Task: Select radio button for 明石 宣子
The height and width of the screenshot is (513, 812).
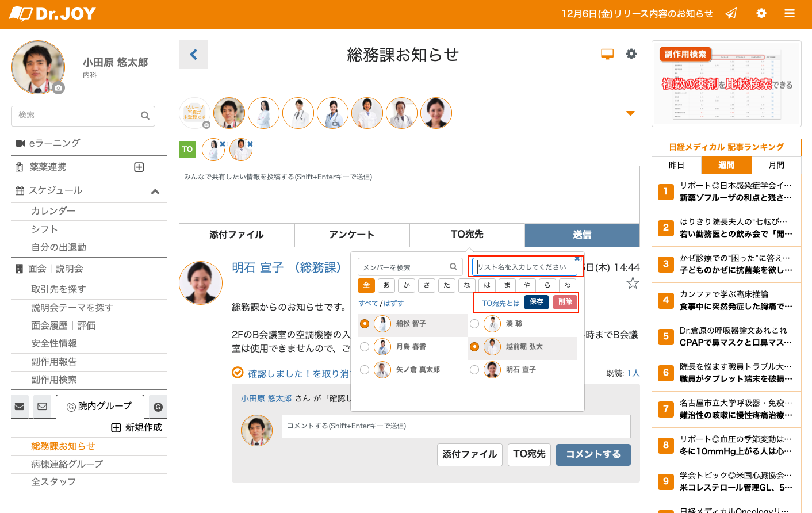Action: click(x=474, y=370)
